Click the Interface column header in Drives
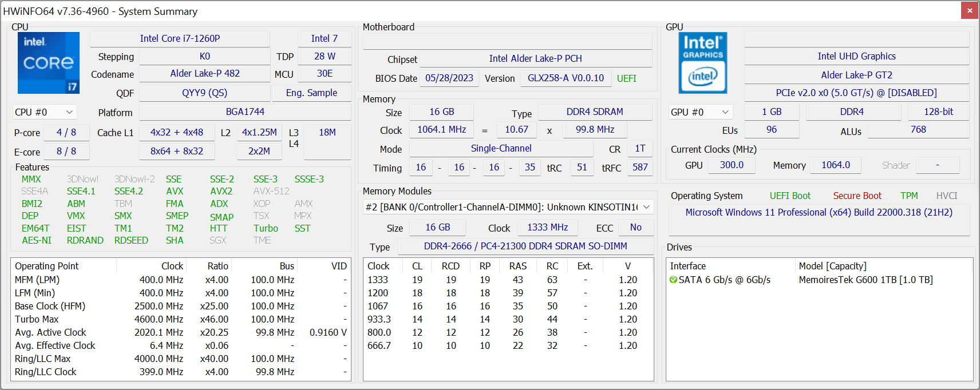This screenshot has height=390, width=980. (688, 266)
